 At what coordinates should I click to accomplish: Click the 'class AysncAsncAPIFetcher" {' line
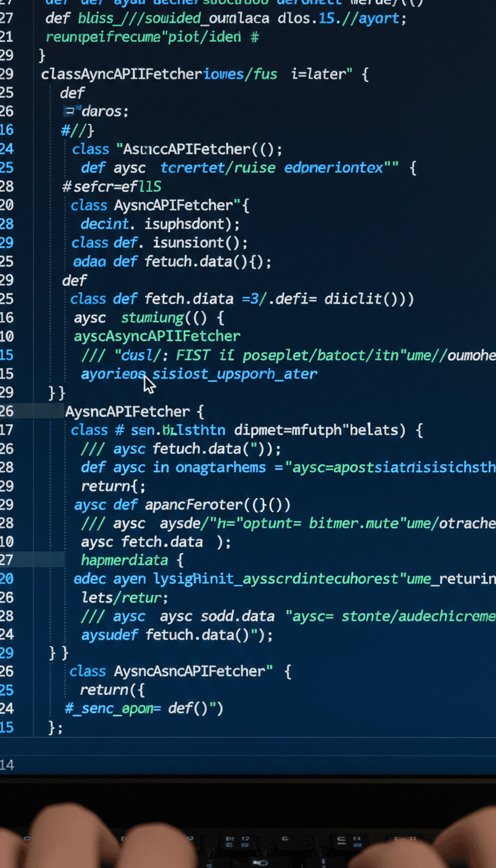pos(181,671)
